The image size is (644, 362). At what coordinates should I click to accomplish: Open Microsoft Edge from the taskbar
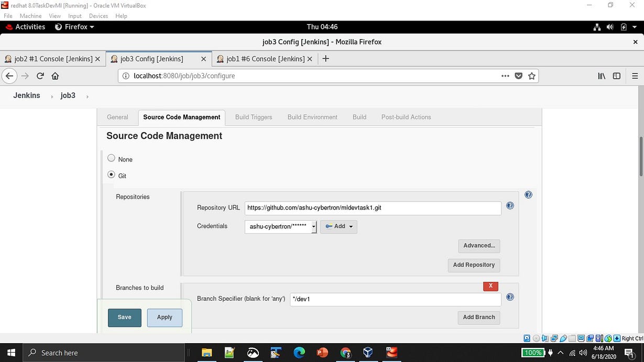(299, 353)
